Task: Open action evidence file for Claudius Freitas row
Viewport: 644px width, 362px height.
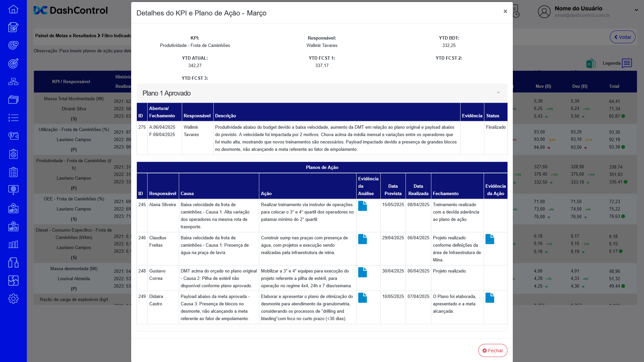Action: [x=490, y=239]
